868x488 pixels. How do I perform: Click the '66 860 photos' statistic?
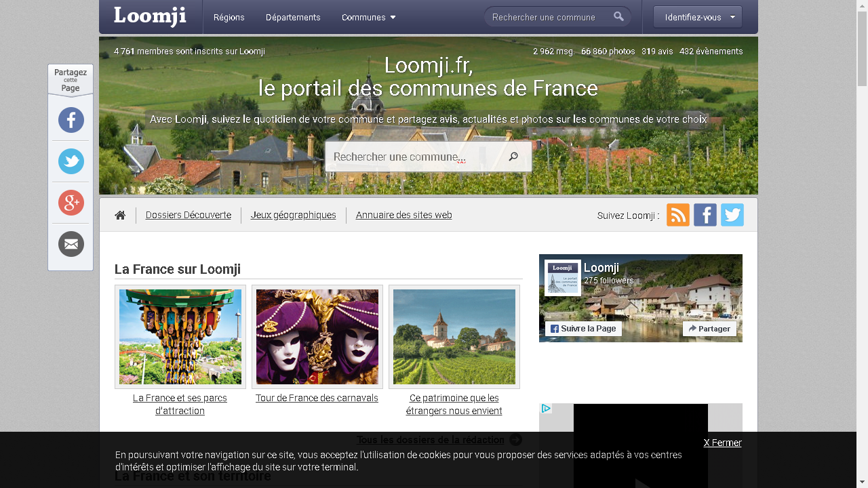tap(608, 52)
